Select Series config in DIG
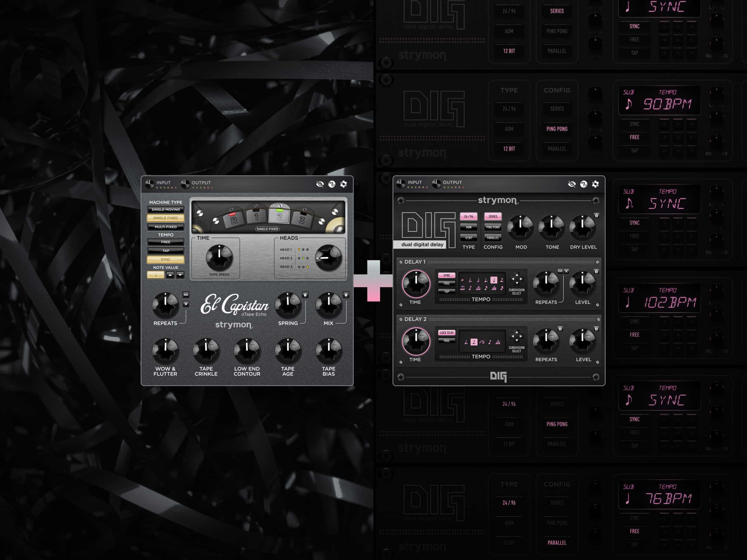This screenshot has height=560, width=747. [493, 216]
